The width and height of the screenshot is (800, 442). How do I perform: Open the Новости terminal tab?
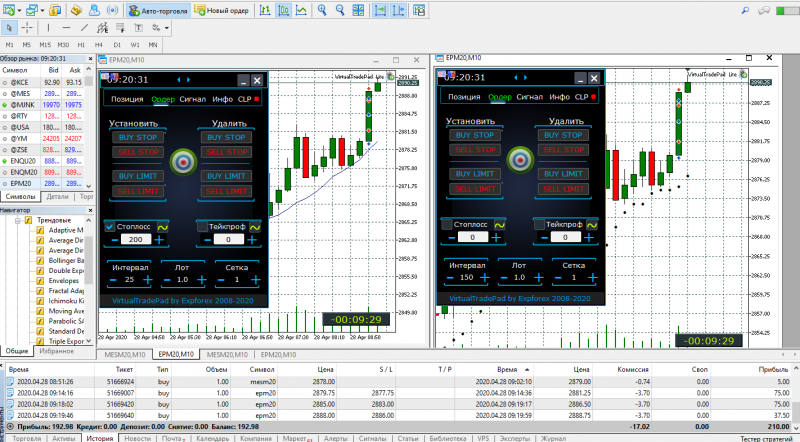tap(138, 438)
